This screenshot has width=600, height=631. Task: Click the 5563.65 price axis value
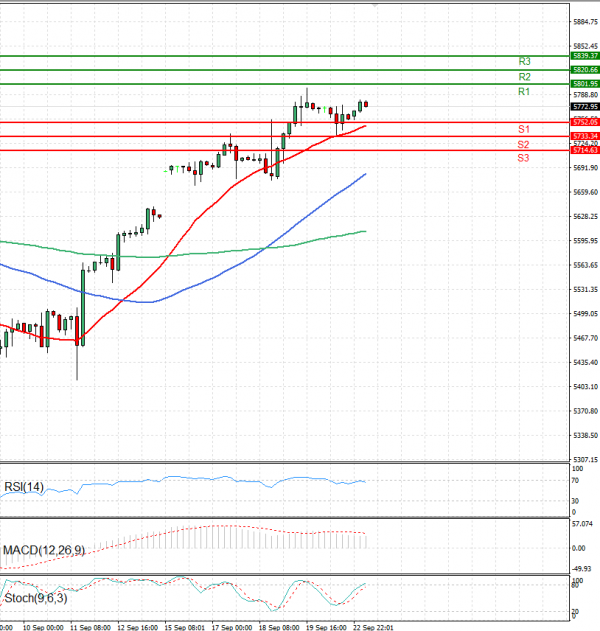tap(586, 265)
